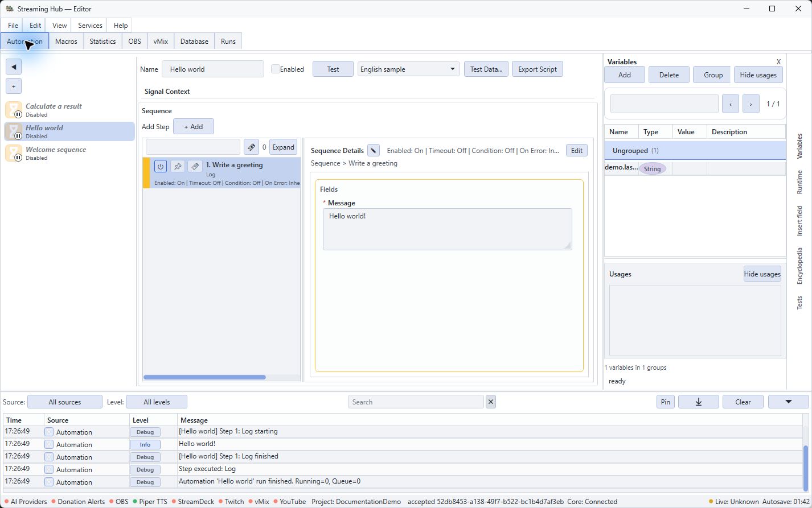Click the Hide usages button in the Usages section
The image size is (812, 508).
coord(762,274)
